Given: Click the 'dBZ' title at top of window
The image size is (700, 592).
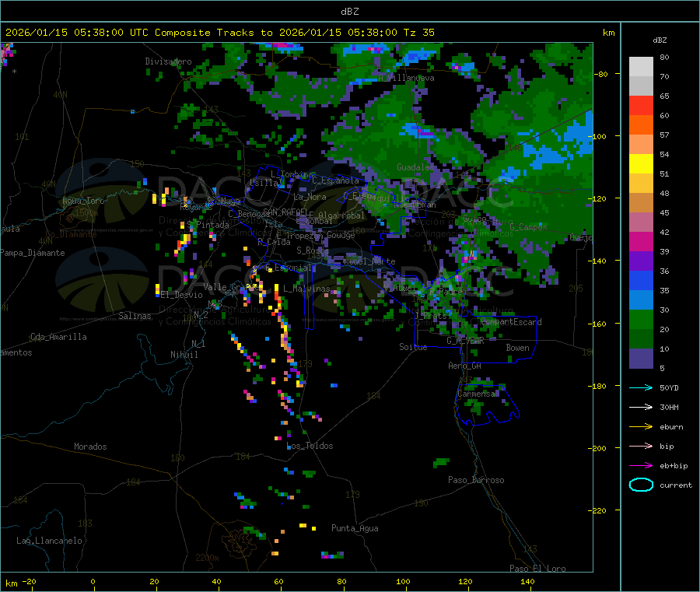Looking at the screenshot, I should 349,12.
